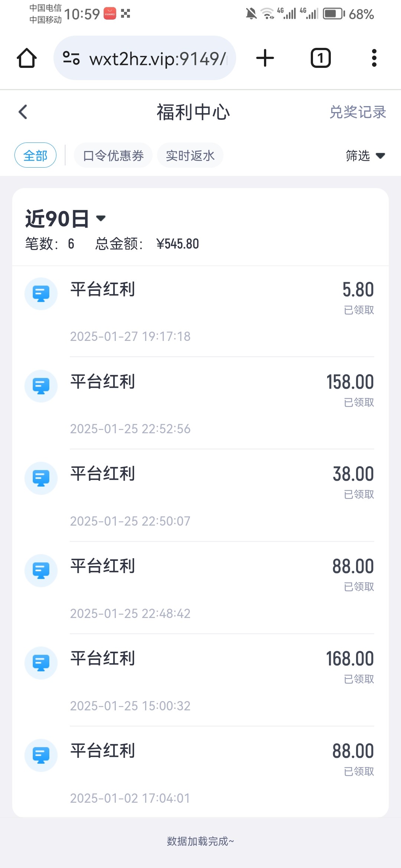Tap 已领取 status under 88.00 at 22:48:42
Screen dimensions: 401x868
point(359,587)
